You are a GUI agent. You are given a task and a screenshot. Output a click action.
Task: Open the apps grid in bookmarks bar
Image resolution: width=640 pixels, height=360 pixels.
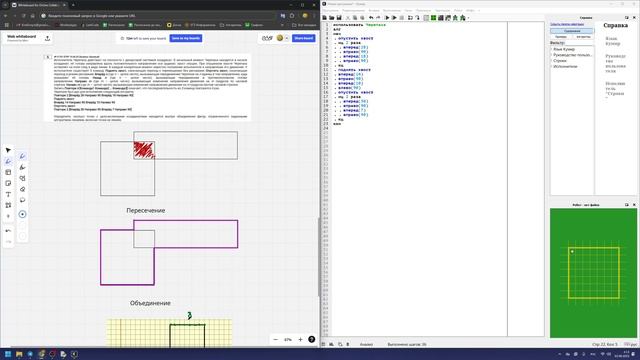click(7, 25)
